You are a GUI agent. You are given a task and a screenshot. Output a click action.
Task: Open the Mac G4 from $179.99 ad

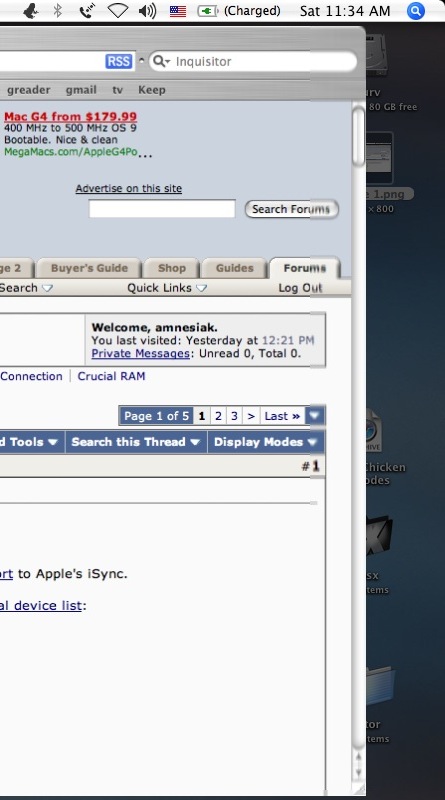pyautogui.click(x=70, y=116)
